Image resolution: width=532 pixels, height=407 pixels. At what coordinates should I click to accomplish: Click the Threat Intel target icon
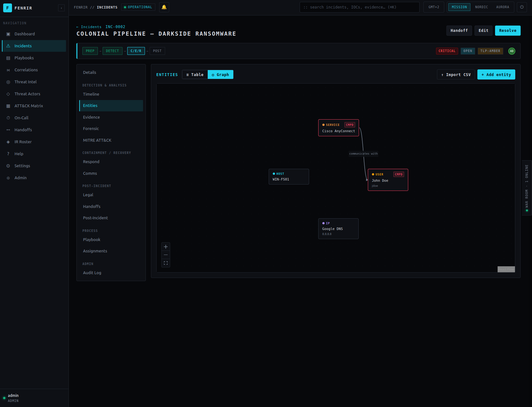coord(8,82)
